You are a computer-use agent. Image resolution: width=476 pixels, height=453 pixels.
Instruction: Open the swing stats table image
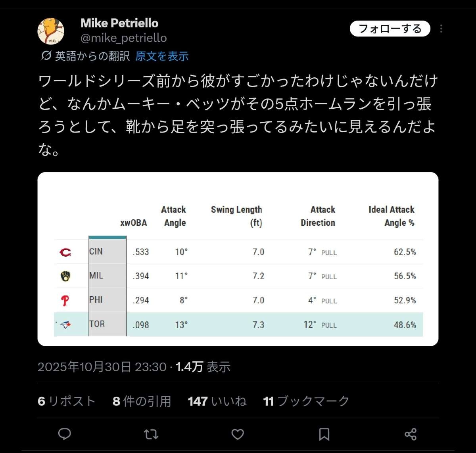(x=238, y=259)
